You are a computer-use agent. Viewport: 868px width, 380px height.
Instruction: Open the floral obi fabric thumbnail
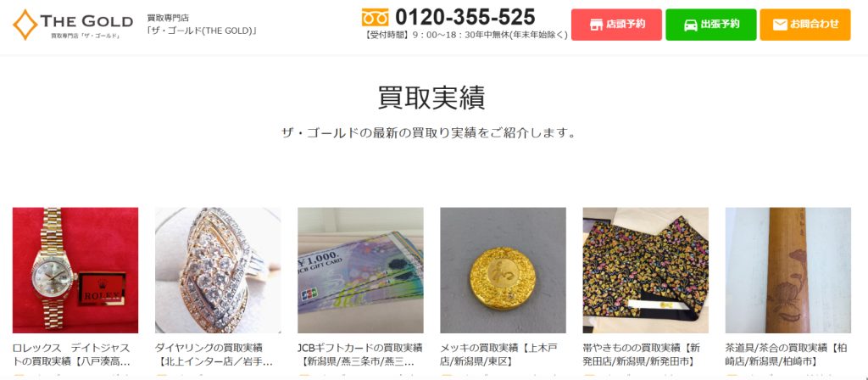645,271
